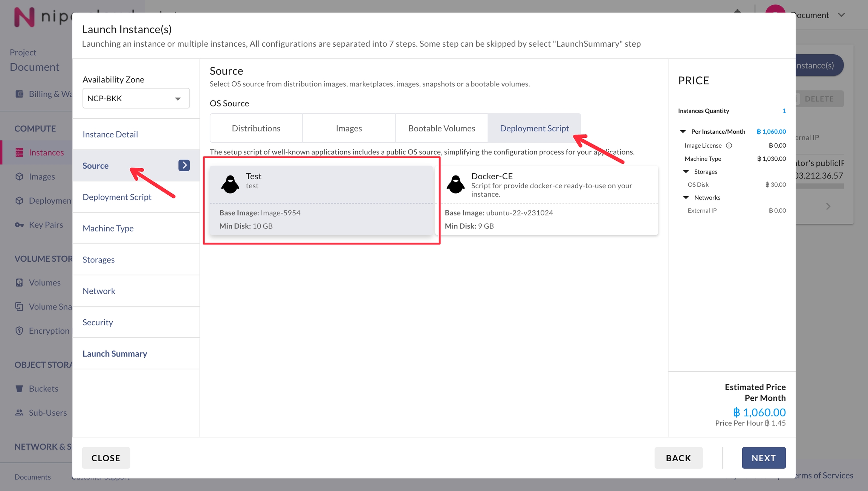Click the Test script penguin icon
This screenshot has height=491, width=868.
(230, 185)
